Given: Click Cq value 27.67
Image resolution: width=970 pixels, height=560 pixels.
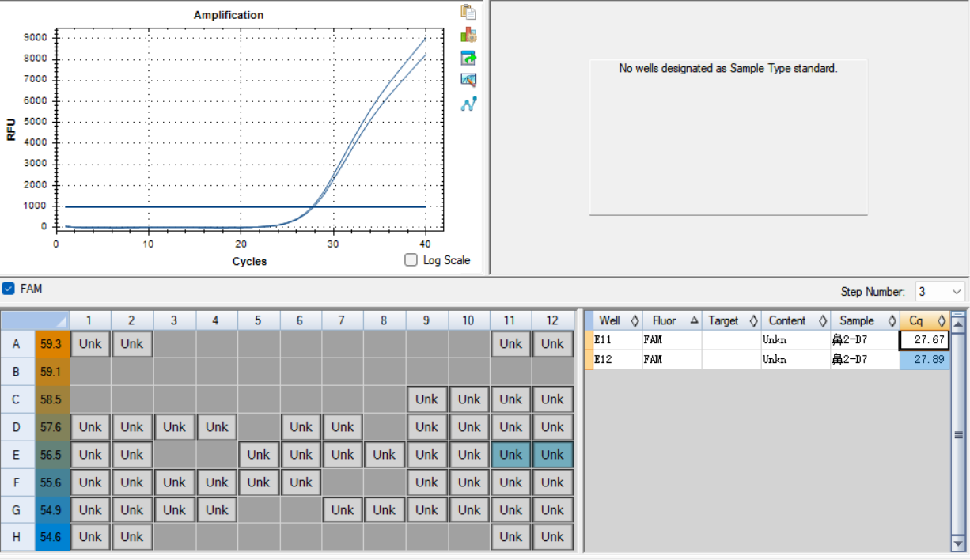Looking at the screenshot, I should 924,340.
